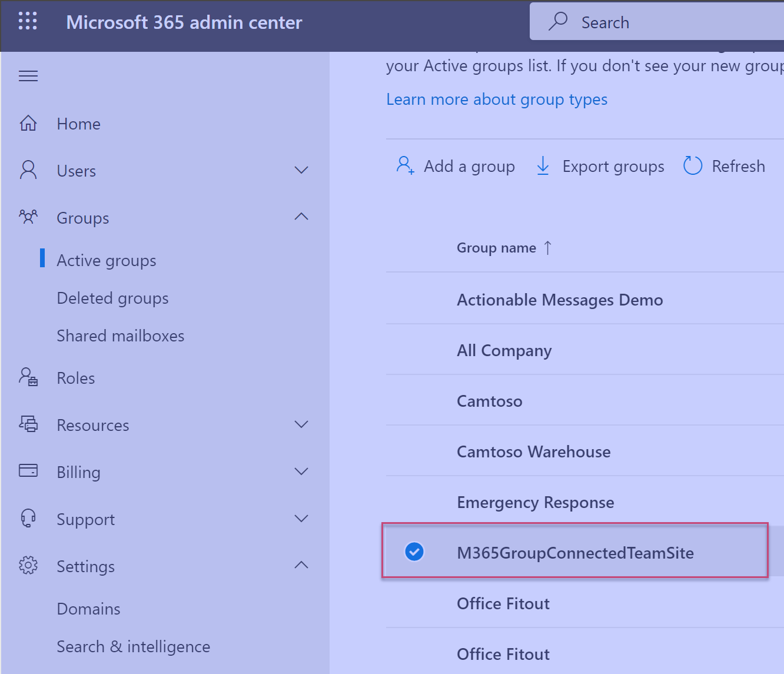The width and height of the screenshot is (784, 674).
Task: Expand the Resources section chevron
Action: pos(301,424)
